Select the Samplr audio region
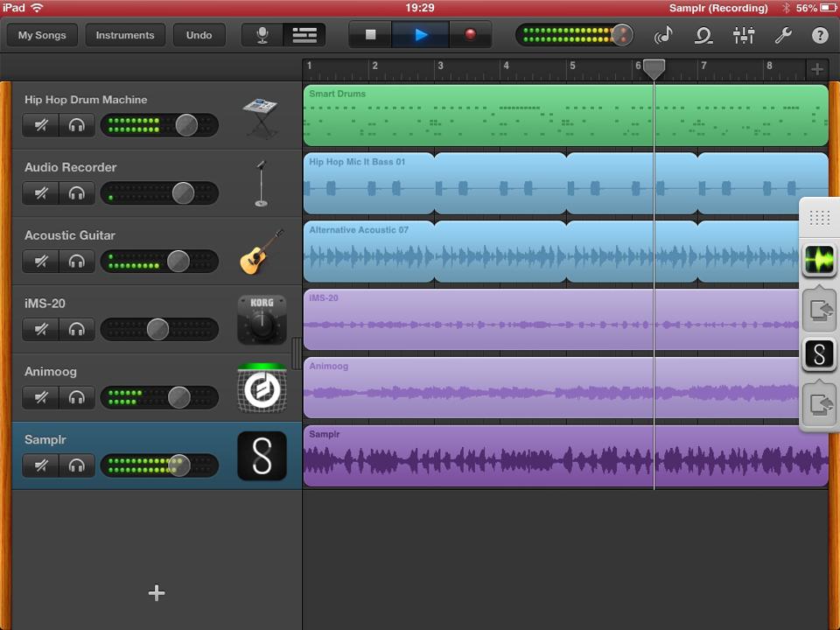The image size is (840, 630). point(566,456)
